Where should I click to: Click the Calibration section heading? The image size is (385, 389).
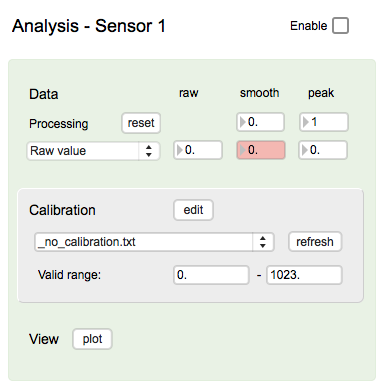tap(62, 210)
